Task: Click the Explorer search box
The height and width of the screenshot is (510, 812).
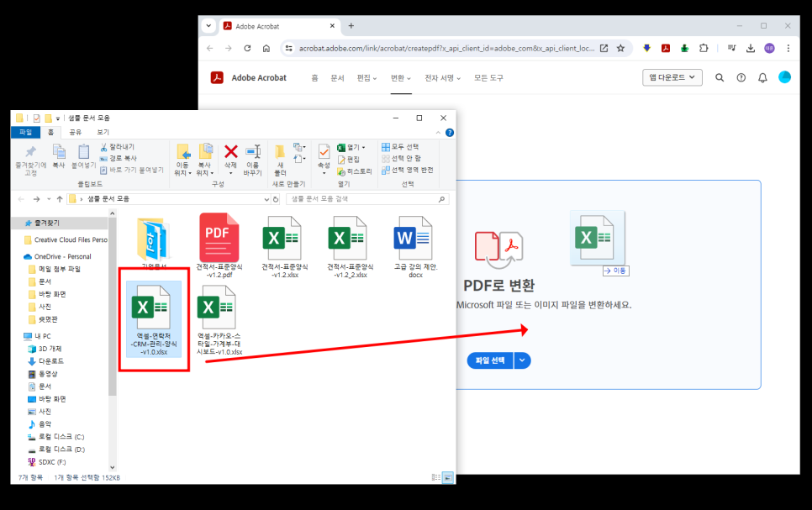Action: (367, 199)
